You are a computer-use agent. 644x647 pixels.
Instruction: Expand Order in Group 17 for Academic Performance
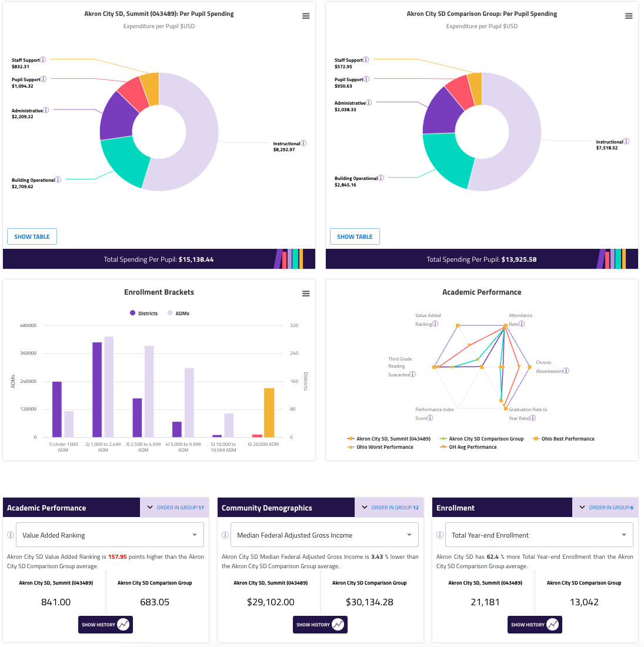(x=175, y=508)
